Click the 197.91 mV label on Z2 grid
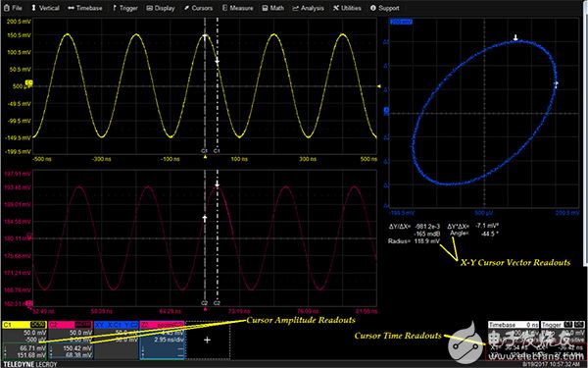Viewport: 588px width, 368px height. point(18,174)
